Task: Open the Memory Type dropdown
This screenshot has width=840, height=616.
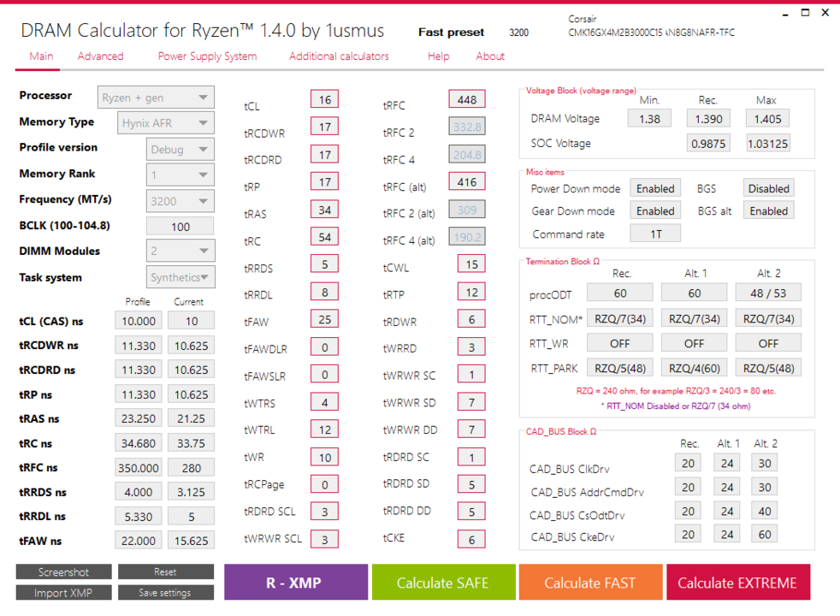Action: click(x=166, y=123)
